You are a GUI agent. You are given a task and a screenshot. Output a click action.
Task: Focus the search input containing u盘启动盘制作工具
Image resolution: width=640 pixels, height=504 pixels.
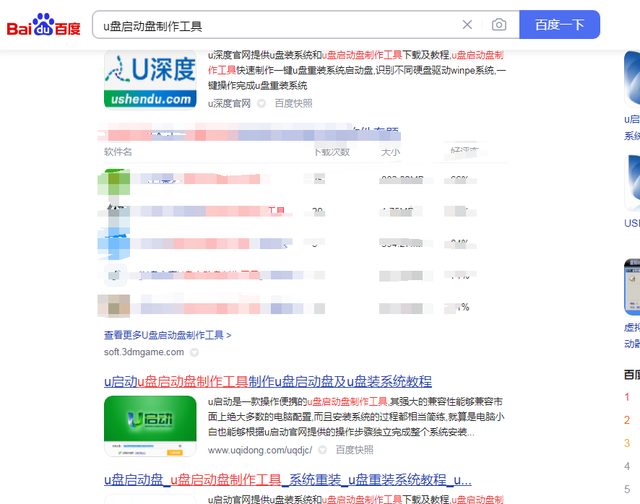278,26
